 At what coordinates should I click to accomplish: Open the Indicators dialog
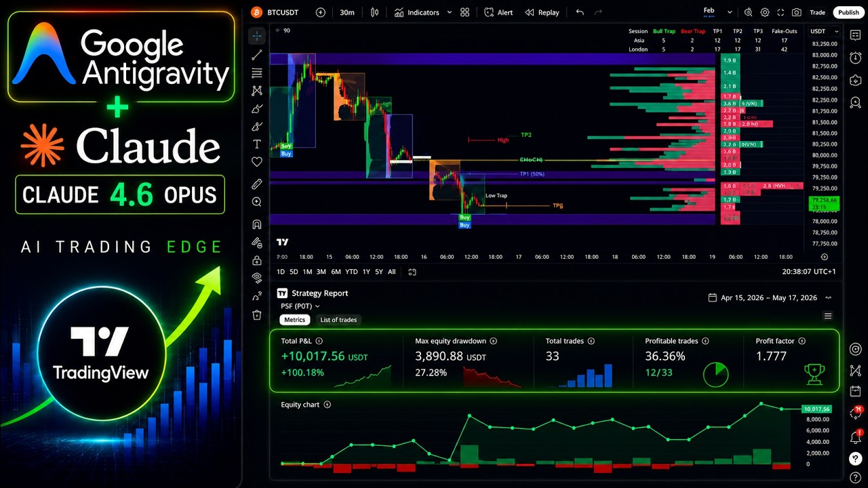tap(416, 12)
